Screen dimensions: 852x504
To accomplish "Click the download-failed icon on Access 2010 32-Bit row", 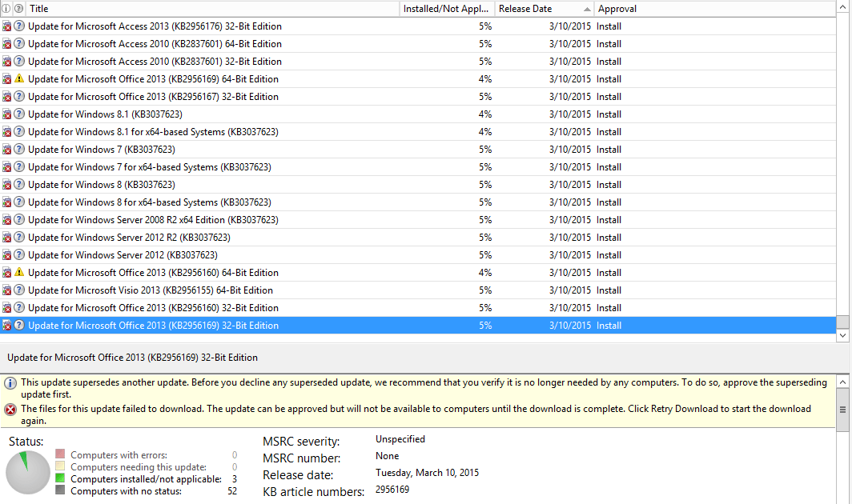I will [x=6, y=62].
